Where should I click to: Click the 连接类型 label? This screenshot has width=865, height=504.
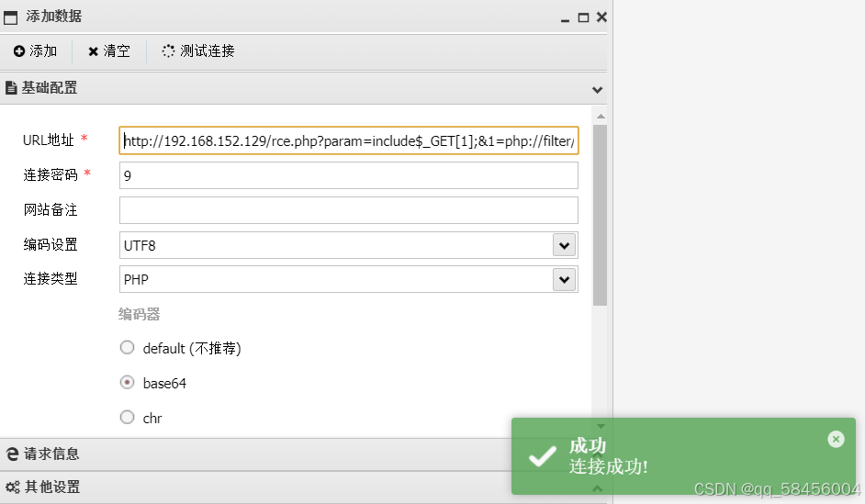click(x=51, y=279)
